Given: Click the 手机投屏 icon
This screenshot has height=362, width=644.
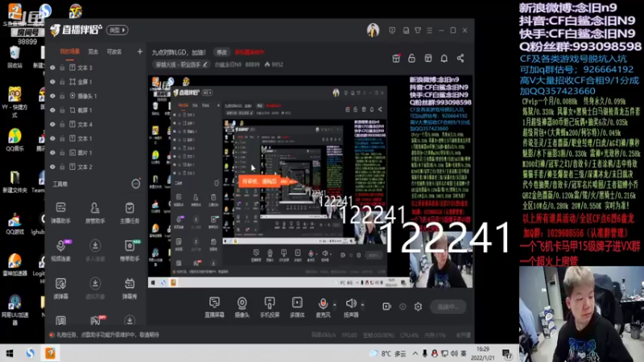Looking at the screenshot, I should click(270, 307).
